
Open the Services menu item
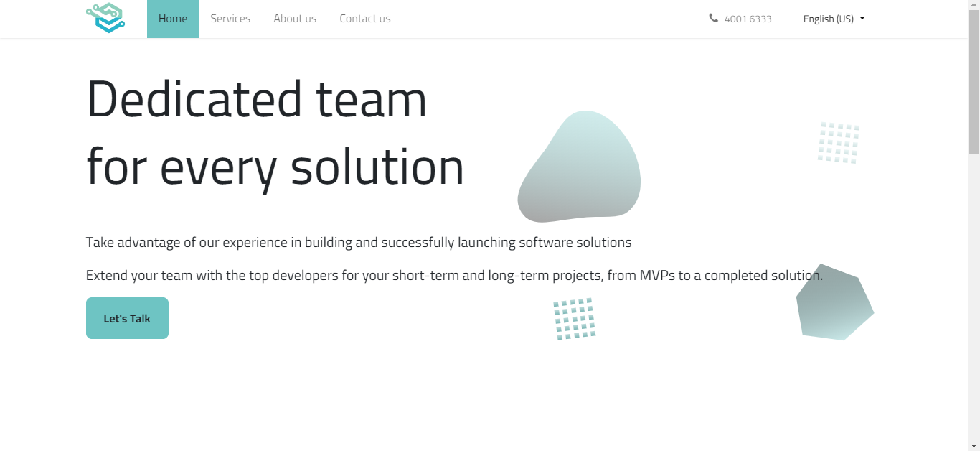pyautogui.click(x=230, y=19)
